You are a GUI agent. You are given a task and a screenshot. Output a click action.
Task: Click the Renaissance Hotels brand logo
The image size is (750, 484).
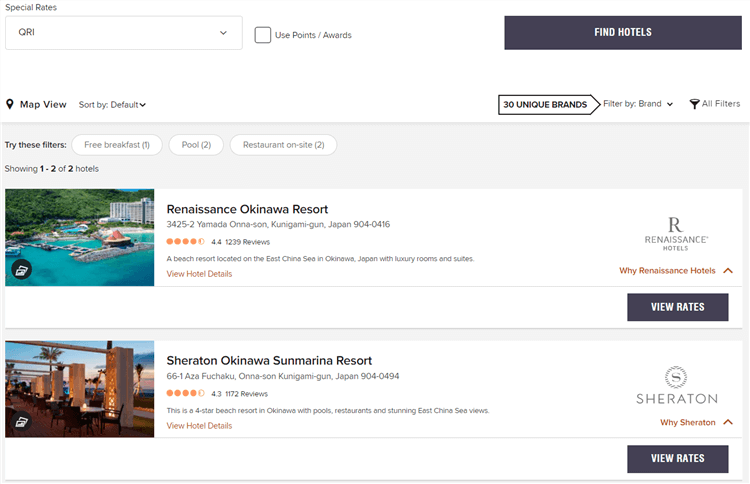pos(676,231)
